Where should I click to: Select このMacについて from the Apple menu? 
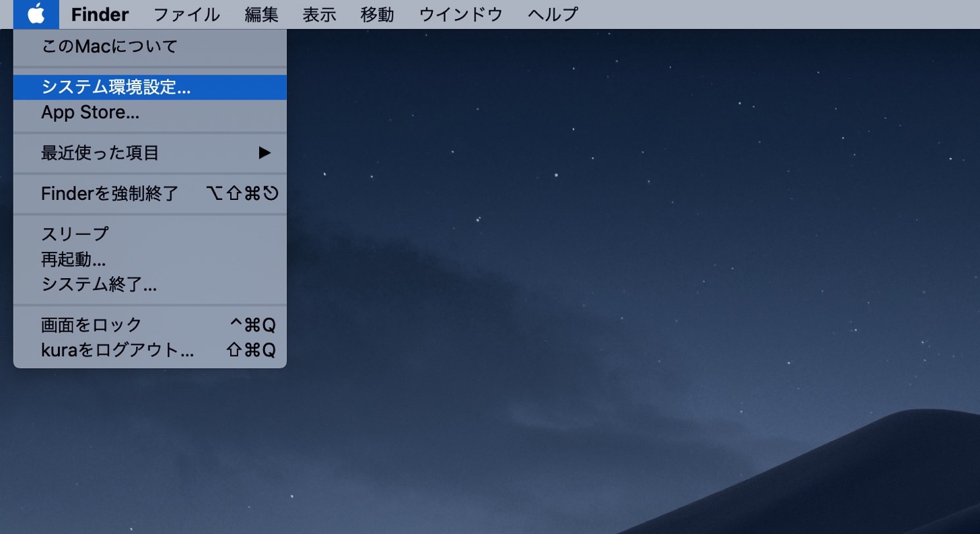110,45
